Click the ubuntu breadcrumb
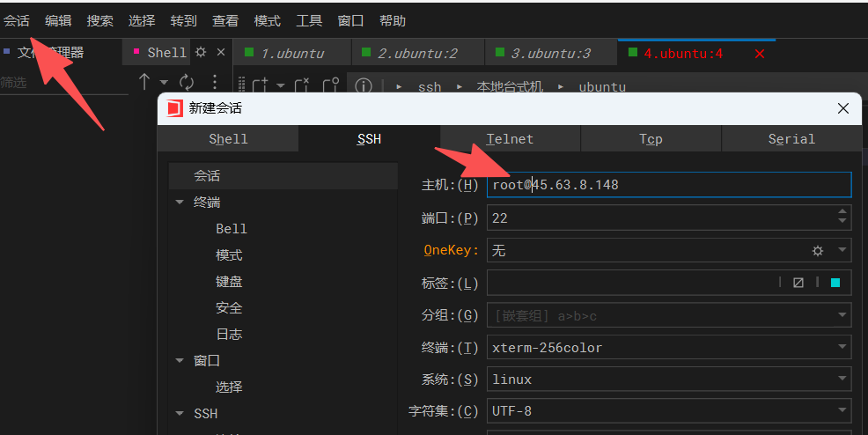Image resolution: width=868 pixels, height=435 pixels. tap(602, 87)
